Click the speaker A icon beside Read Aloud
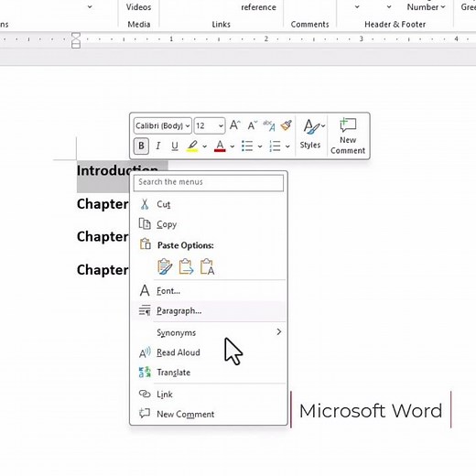 pyautogui.click(x=145, y=352)
